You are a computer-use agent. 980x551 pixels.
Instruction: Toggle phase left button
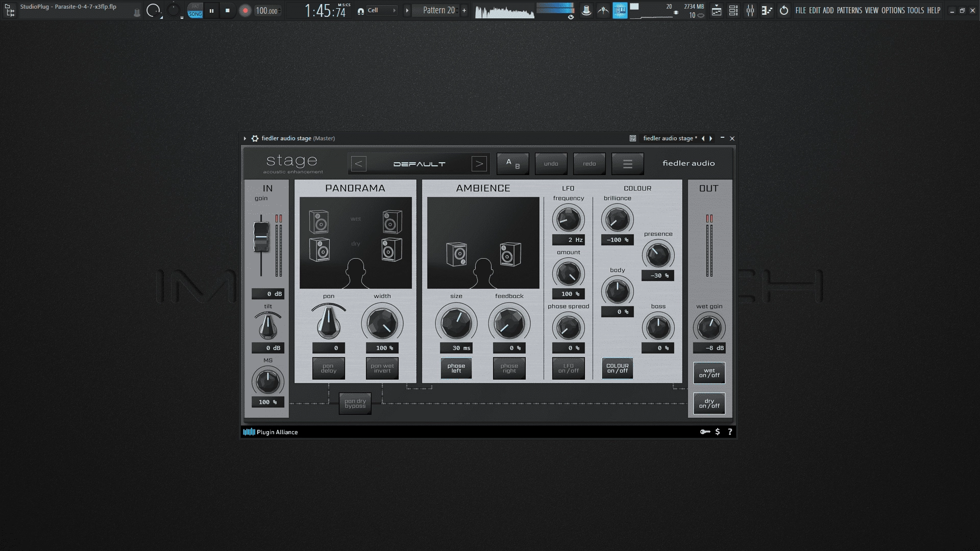pos(456,368)
